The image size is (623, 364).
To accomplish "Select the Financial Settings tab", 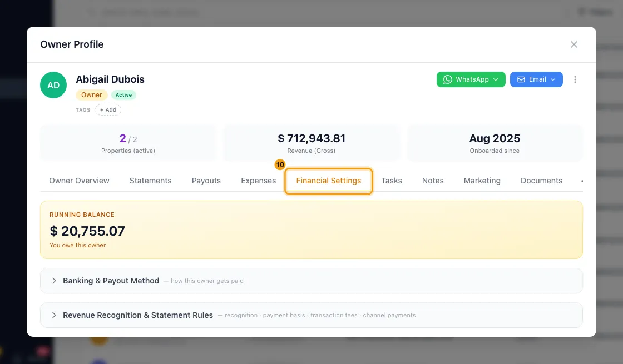I will point(329,181).
